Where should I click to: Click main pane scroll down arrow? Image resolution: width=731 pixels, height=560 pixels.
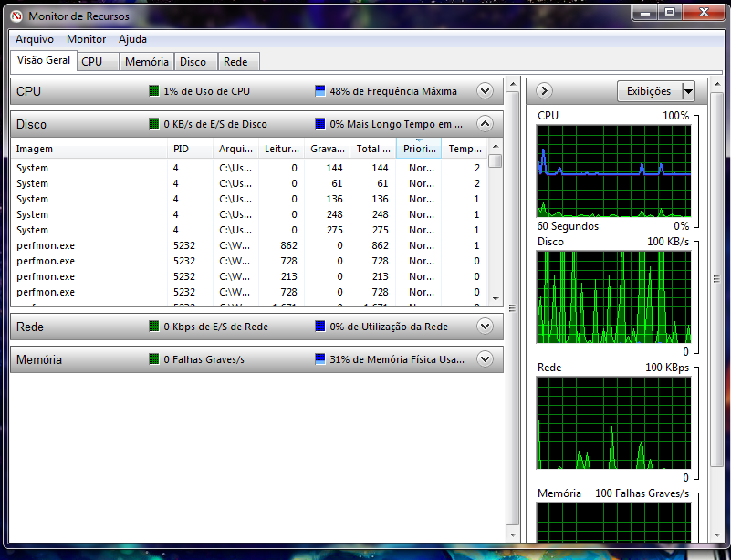[513, 534]
